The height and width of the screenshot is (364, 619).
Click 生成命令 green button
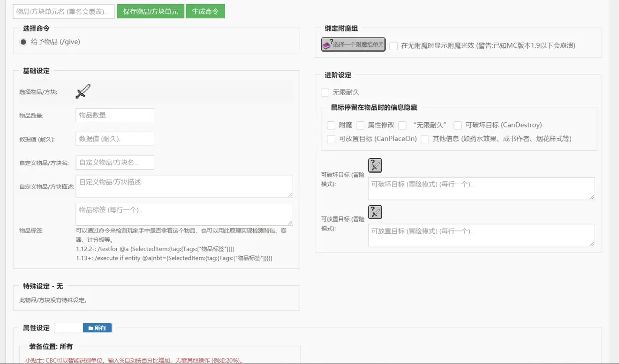point(205,11)
